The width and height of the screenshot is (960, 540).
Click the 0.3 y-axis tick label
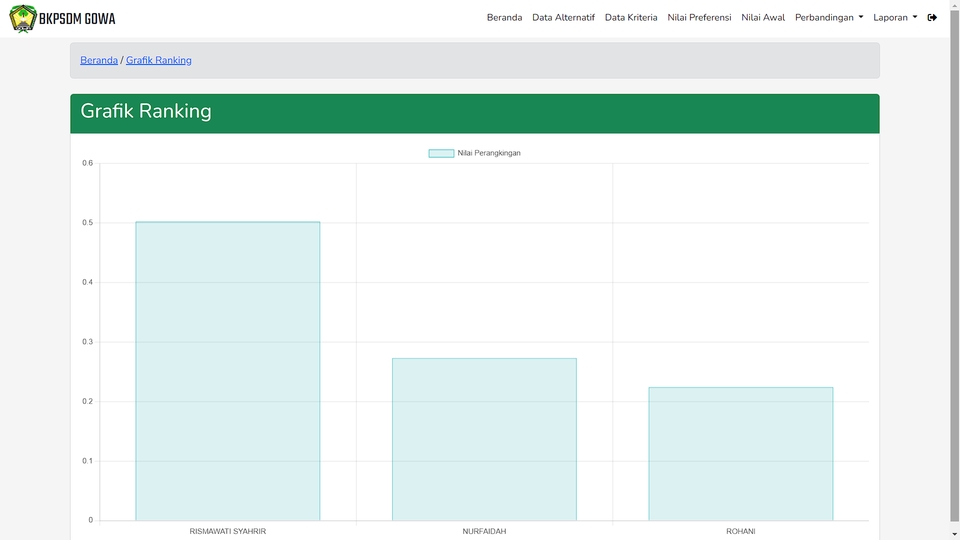pyautogui.click(x=88, y=342)
